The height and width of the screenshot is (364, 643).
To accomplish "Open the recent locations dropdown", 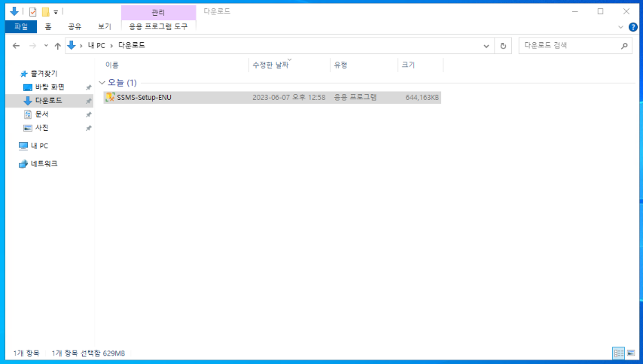I will point(46,46).
